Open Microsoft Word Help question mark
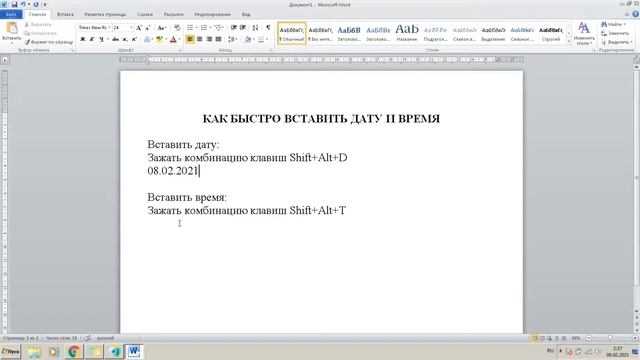The image size is (640, 360). [636, 14]
